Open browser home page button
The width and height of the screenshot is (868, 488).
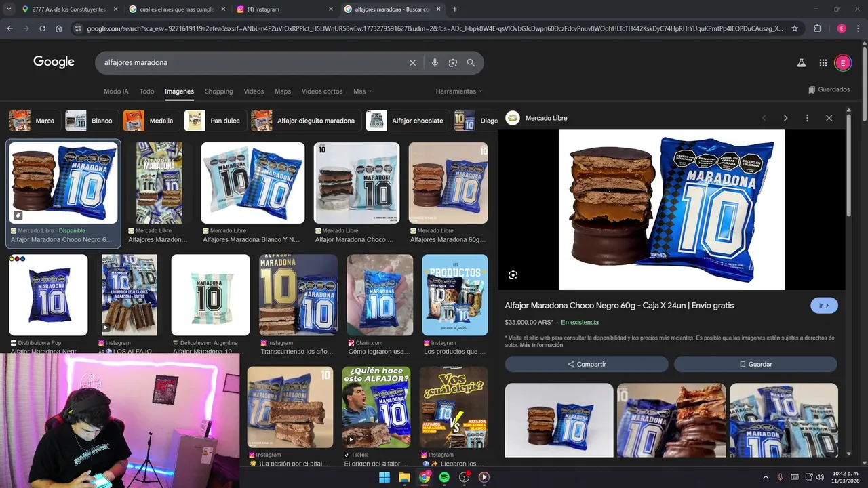[x=59, y=28]
